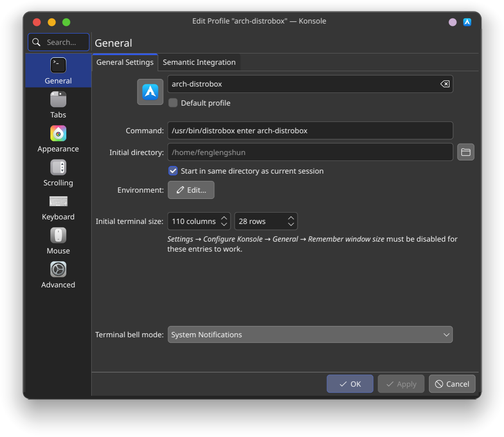The image size is (504, 437).
Task: Enable the Default profile checkbox
Action: (x=173, y=103)
